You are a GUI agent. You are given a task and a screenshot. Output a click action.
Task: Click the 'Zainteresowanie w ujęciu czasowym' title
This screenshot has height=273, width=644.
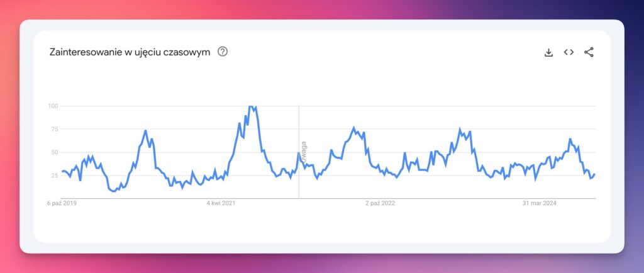tap(130, 52)
